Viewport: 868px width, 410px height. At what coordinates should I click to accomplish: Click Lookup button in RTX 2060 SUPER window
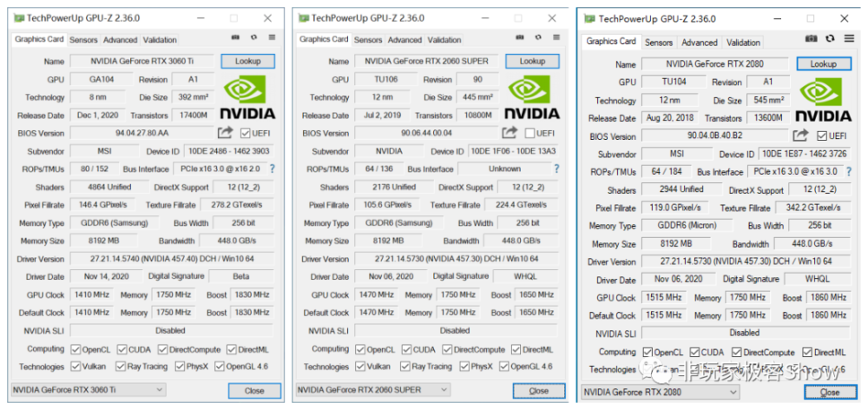point(533,61)
